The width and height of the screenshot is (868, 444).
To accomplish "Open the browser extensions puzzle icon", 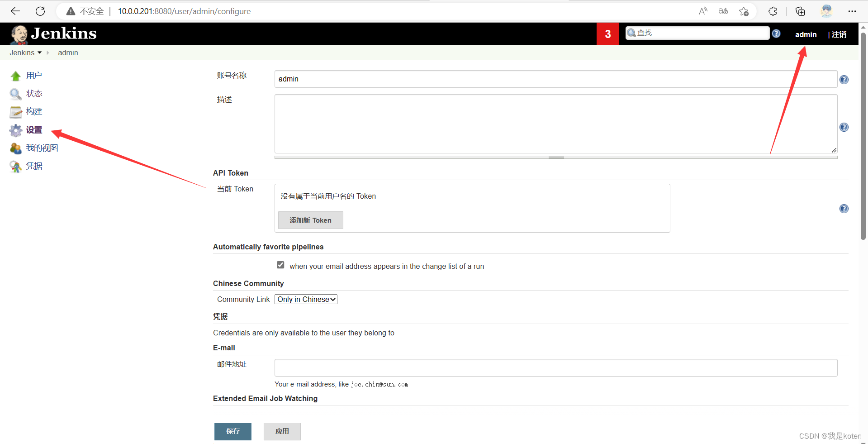I will tap(773, 11).
